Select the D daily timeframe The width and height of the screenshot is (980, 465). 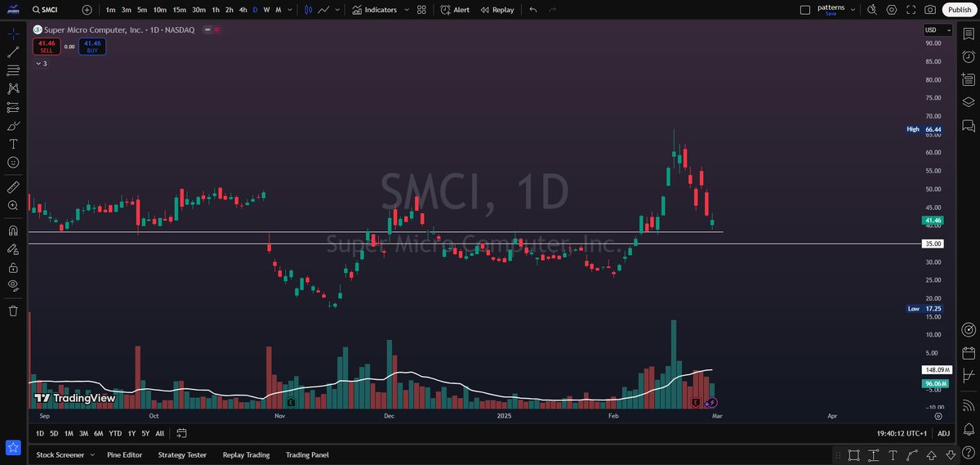tap(255, 10)
